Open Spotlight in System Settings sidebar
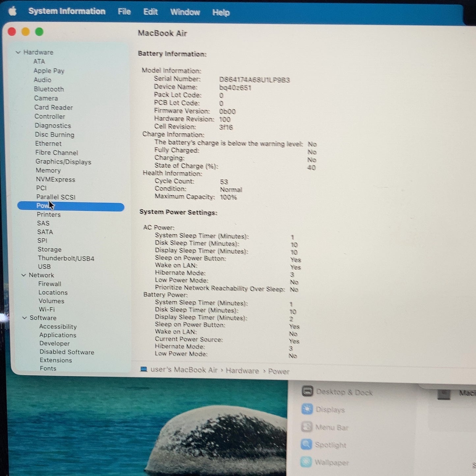 (331, 445)
